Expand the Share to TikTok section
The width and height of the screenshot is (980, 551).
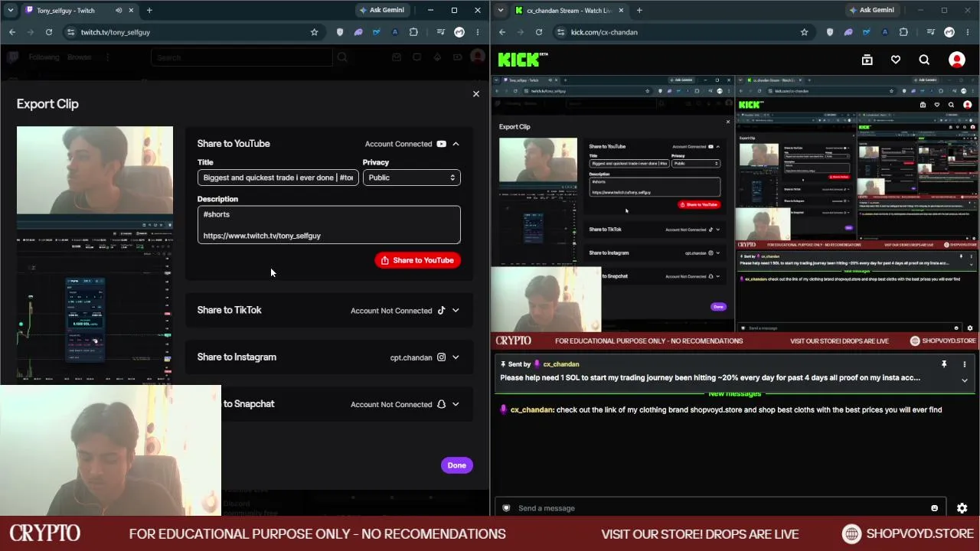click(456, 311)
